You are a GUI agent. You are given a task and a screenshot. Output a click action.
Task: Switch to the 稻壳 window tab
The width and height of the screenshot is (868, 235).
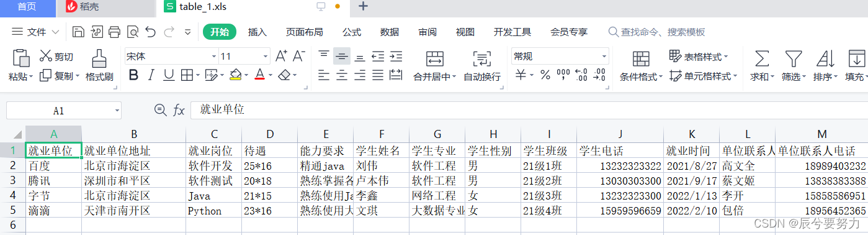[105, 7]
